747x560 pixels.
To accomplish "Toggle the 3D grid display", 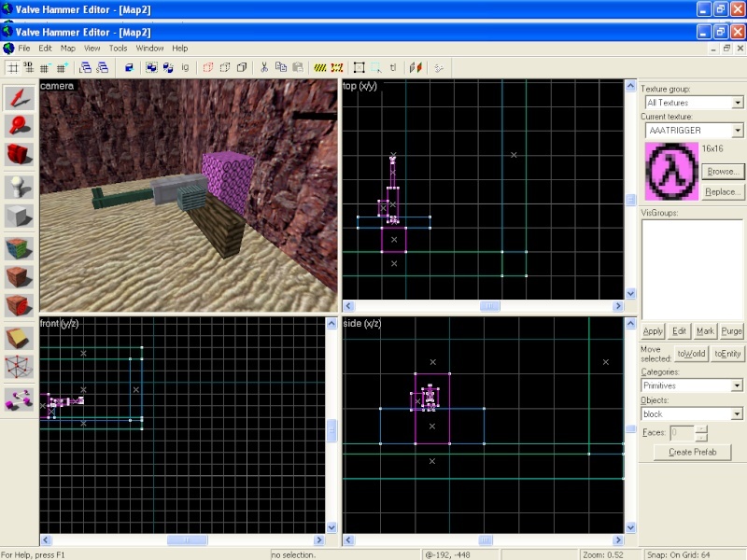I will (29, 67).
